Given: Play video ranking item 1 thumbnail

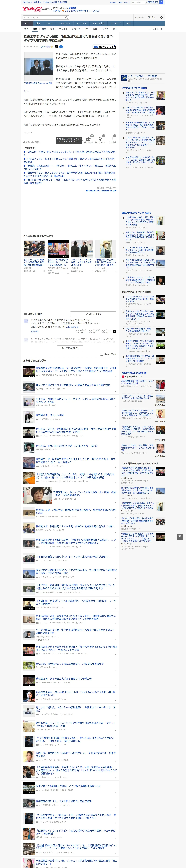Looking at the screenshot, I should coord(160,300).
